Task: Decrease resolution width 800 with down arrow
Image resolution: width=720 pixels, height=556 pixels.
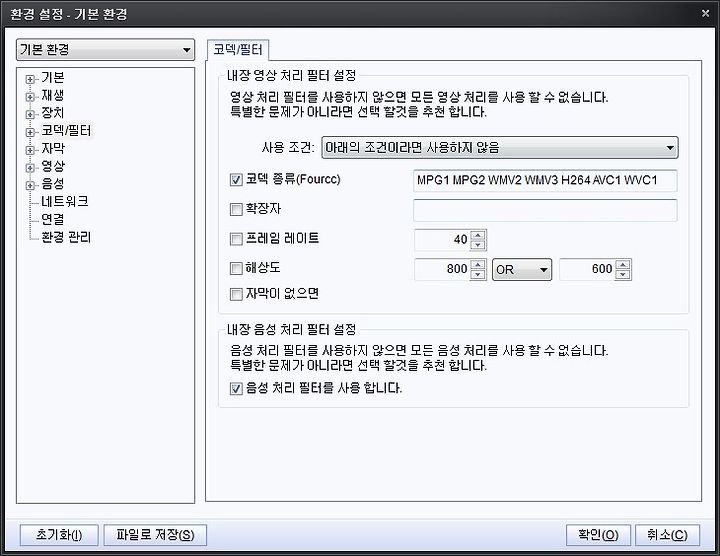Action: [478, 275]
